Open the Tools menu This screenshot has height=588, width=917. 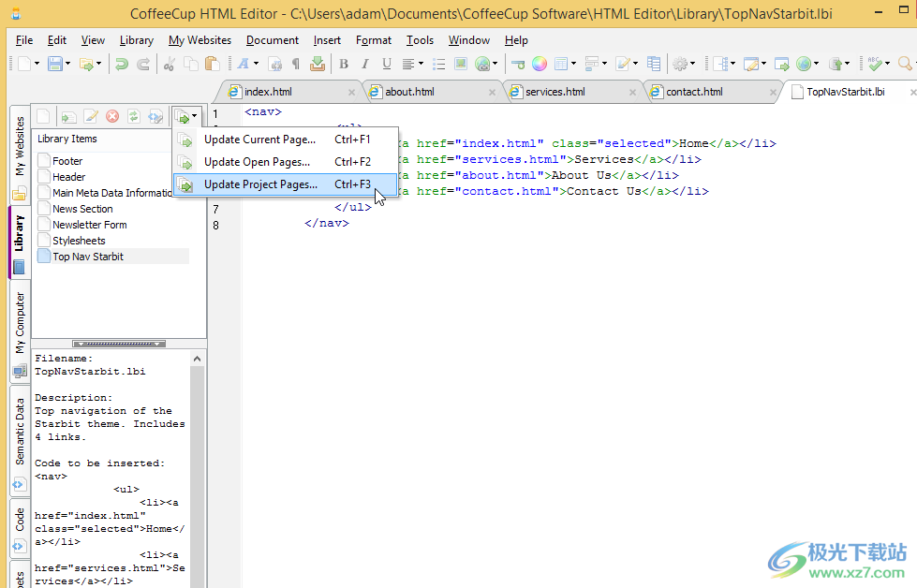click(x=420, y=40)
